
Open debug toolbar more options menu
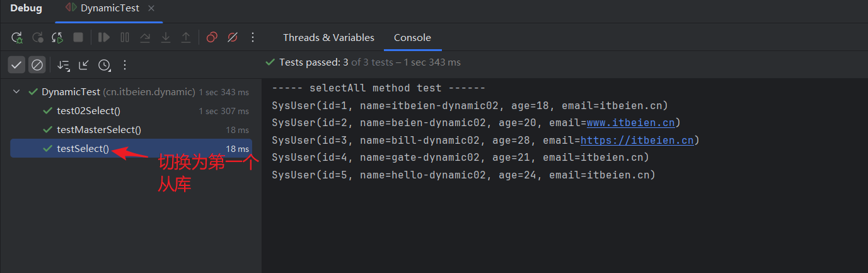(x=253, y=38)
